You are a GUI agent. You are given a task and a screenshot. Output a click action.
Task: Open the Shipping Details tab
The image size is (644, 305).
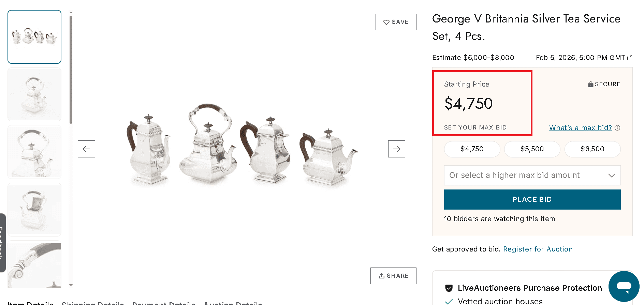93,303
